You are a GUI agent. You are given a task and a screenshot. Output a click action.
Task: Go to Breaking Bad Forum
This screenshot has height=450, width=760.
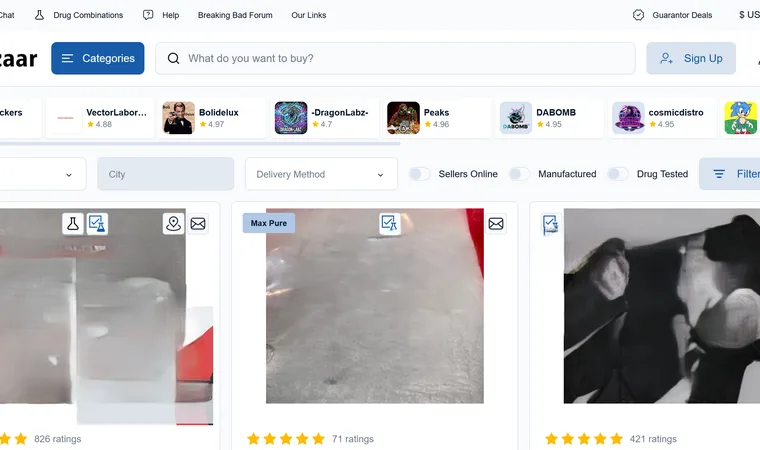[x=235, y=15]
